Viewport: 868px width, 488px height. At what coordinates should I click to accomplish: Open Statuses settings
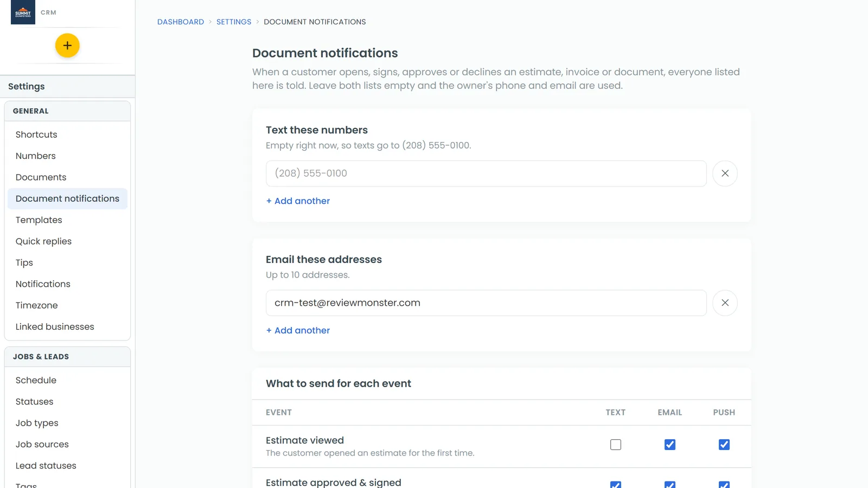click(67, 402)
